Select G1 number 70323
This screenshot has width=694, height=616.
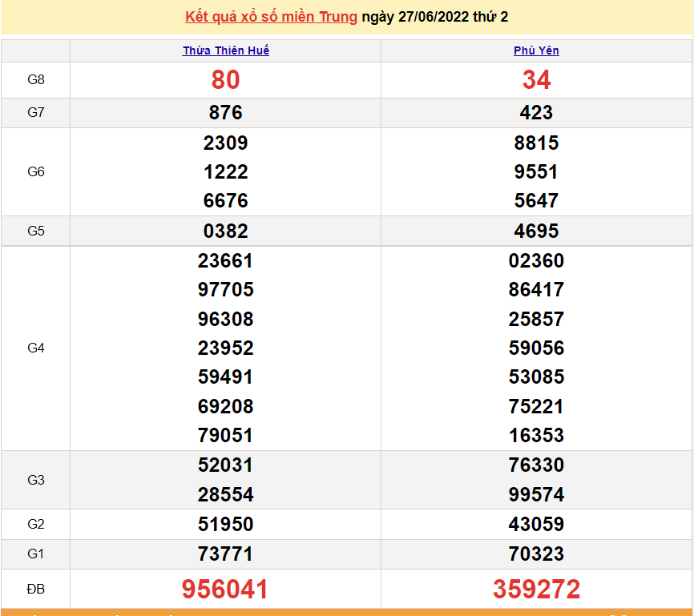coord(536,554)
